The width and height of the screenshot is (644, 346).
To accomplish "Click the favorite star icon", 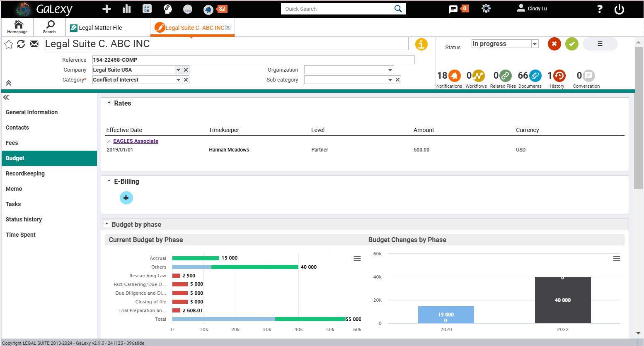I will click(x=9, y=44).
